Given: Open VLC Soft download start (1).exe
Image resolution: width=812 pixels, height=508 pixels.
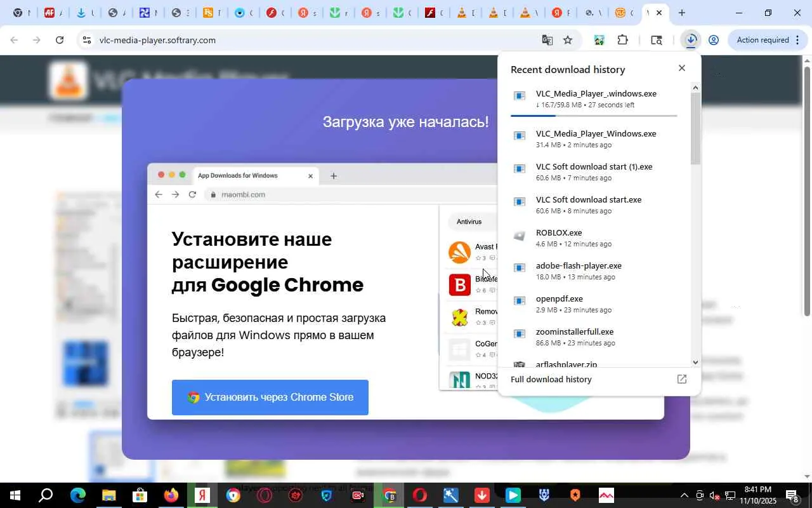Looking at the screenshot, I should tap(594, 172).
